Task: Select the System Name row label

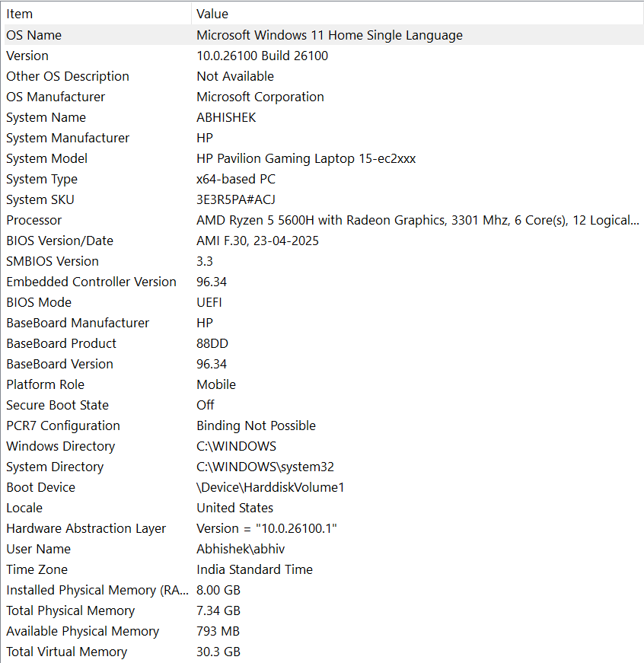Action: pyautogui.click(x=46, y=117)
